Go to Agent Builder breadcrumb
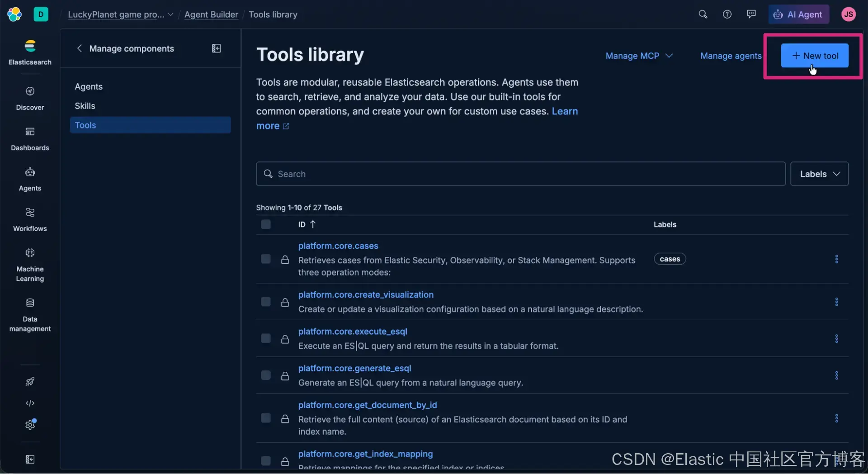868x474 pixels. coord(211,14)
